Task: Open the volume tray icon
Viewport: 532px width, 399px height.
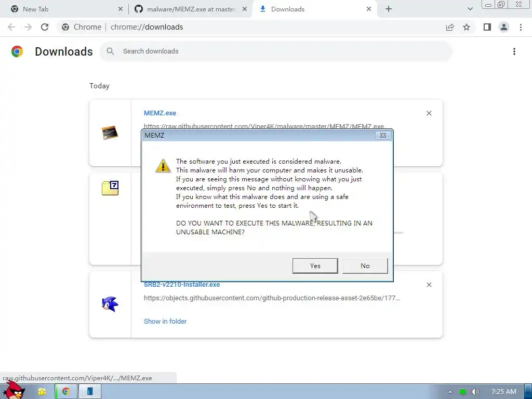Action: click(475, 392)
